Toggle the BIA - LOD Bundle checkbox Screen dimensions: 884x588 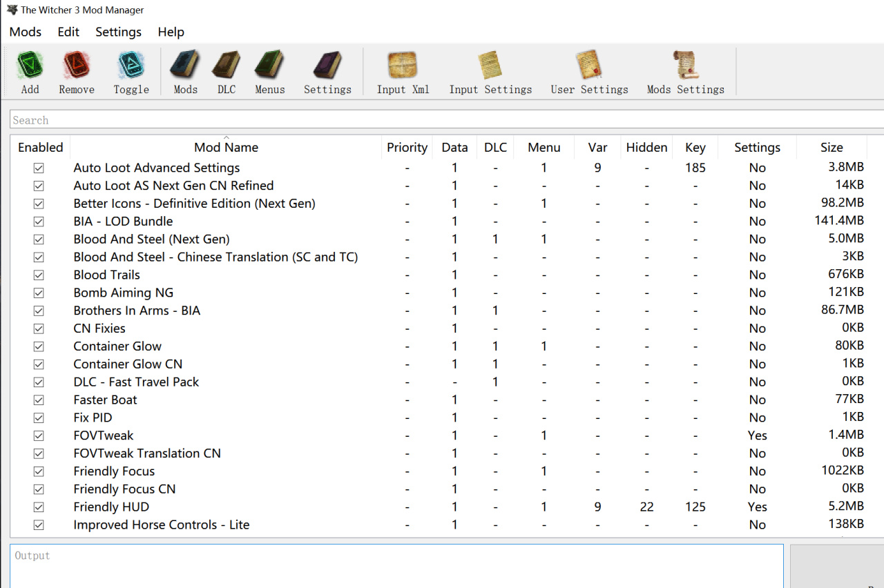pyautogui.click(x=39, y=222)
